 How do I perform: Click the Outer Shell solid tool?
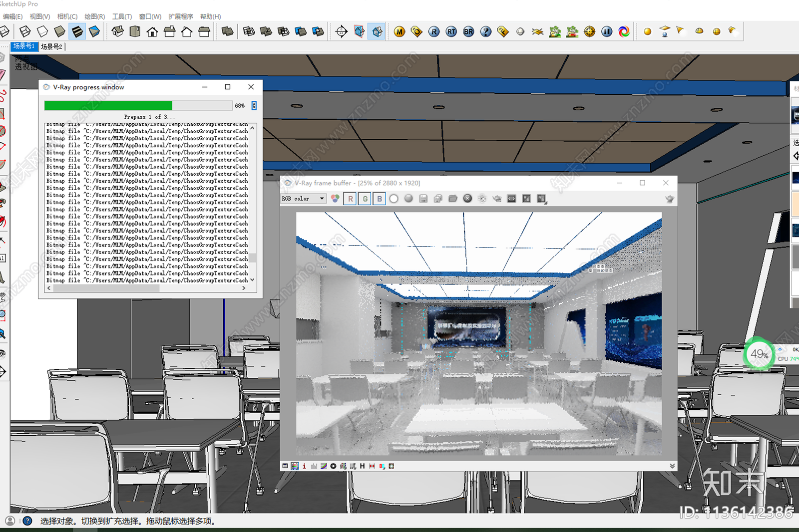tap(228, 31)
